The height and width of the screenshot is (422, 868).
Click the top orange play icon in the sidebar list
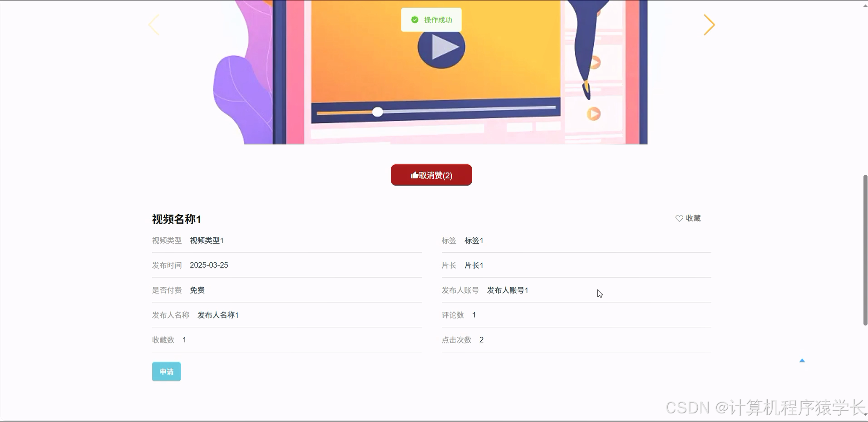[x=595, y=63]
